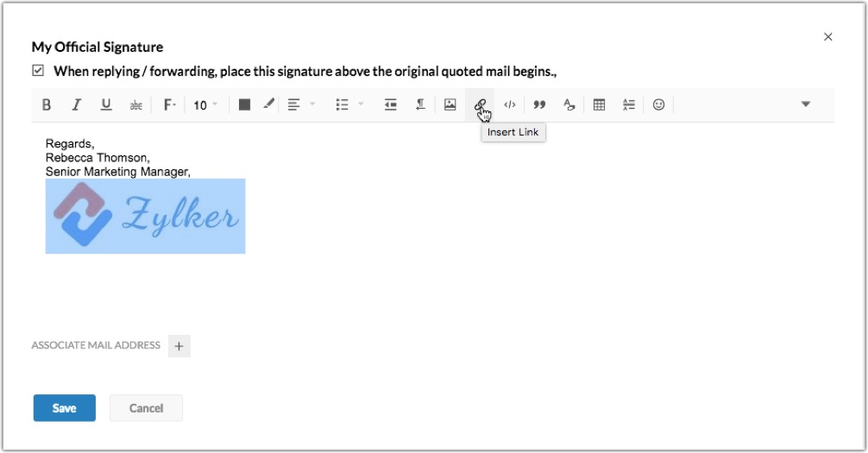This screenshot has height=453, width=868.
Task: Uncheck place signature above quoted mail
Action: (x=38, y=71)
